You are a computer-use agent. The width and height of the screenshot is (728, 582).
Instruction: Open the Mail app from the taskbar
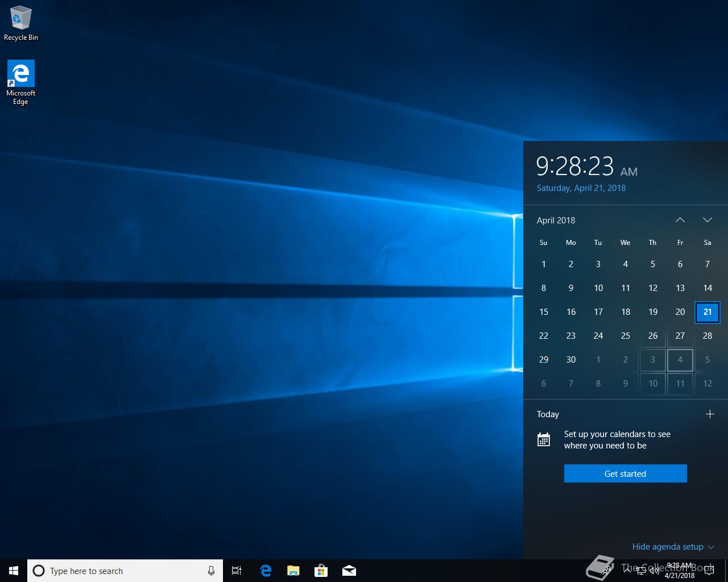[349, 571]
